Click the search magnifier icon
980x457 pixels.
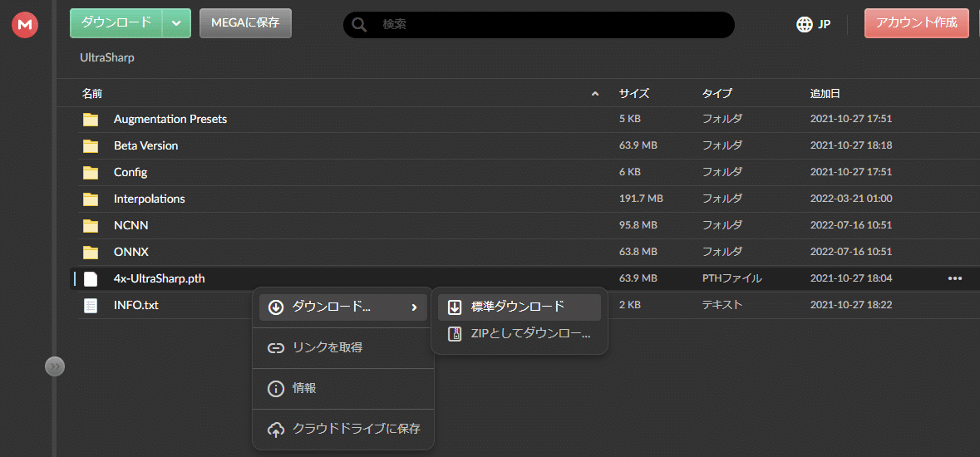359,24
